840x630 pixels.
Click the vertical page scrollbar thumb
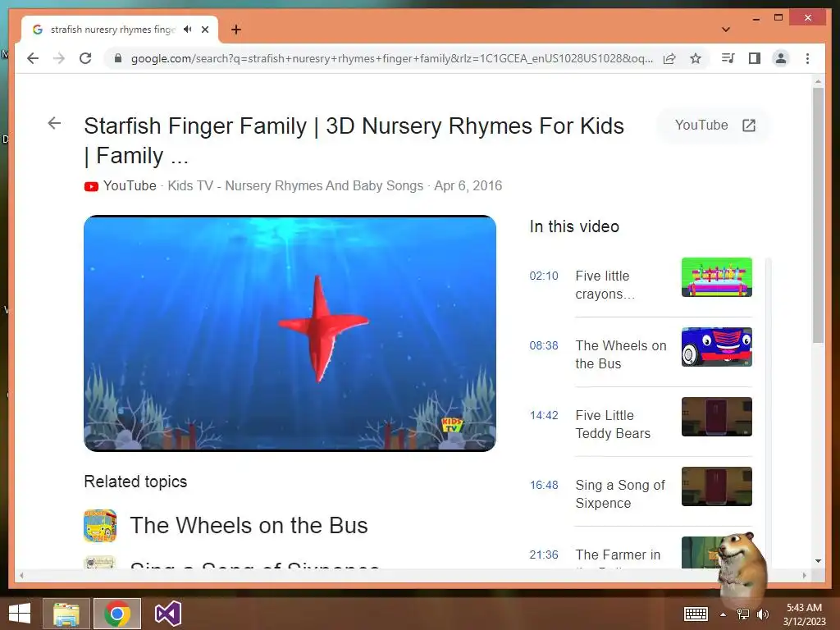(x=818, y=216)
